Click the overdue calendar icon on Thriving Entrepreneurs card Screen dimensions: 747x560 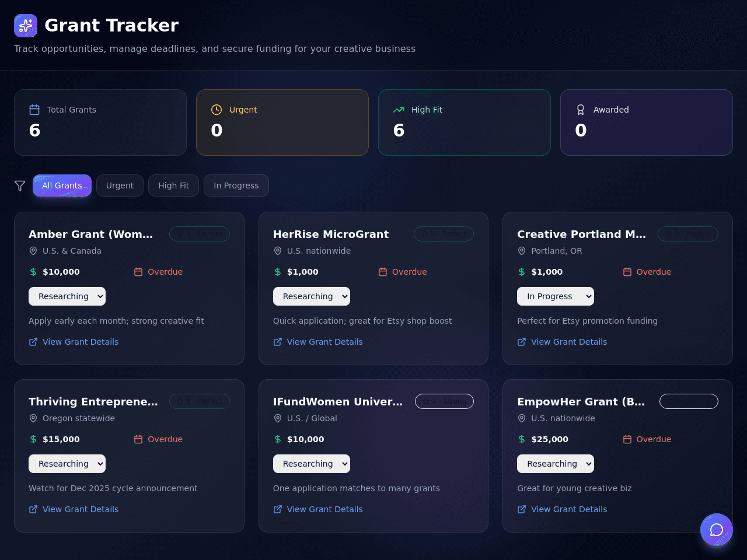pyautogui.click(x=138, y=439)
